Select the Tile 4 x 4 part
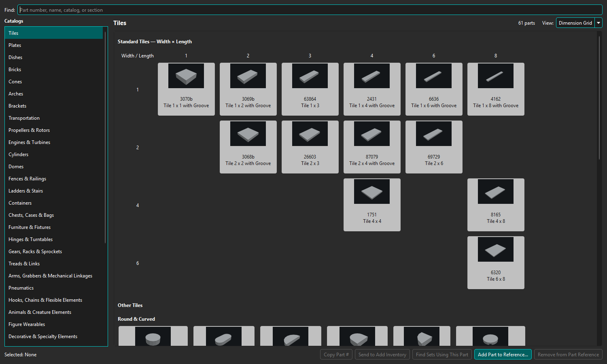The image size is (607, 364). point(372,205)
